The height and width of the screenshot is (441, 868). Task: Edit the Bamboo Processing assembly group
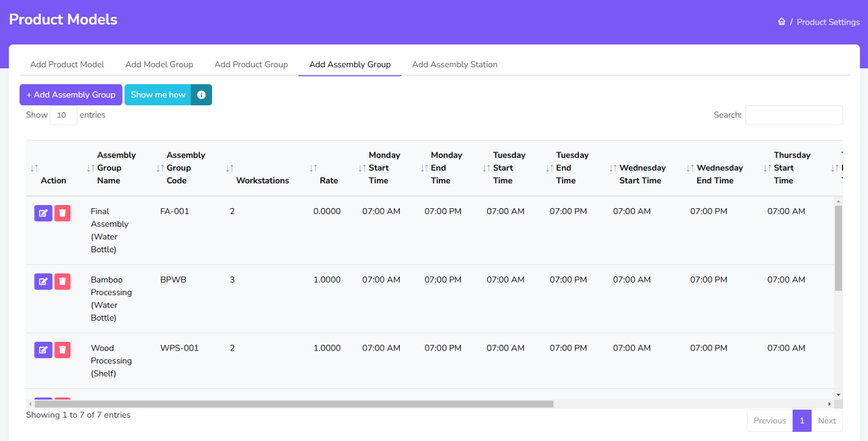(x=43, y=282)
